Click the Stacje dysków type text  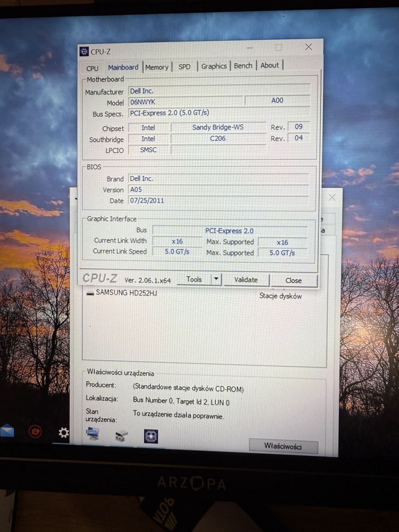pos(280,296)
